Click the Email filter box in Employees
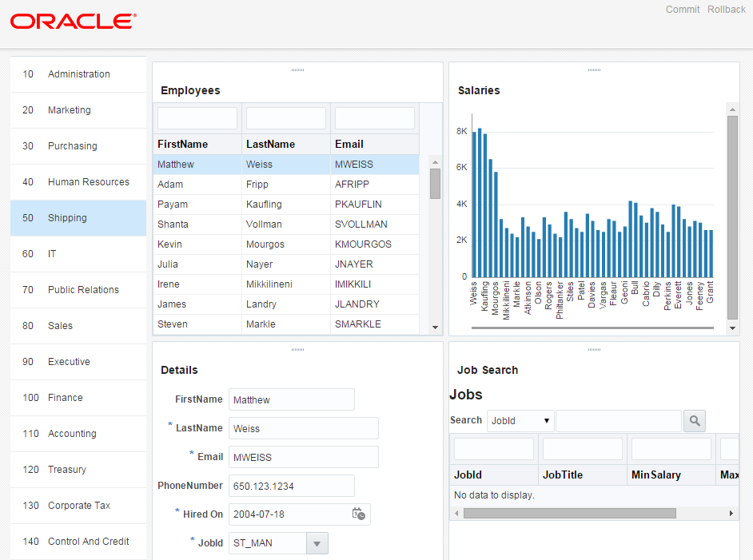Screen dimensions: 753x560 (x=375, y=118)
